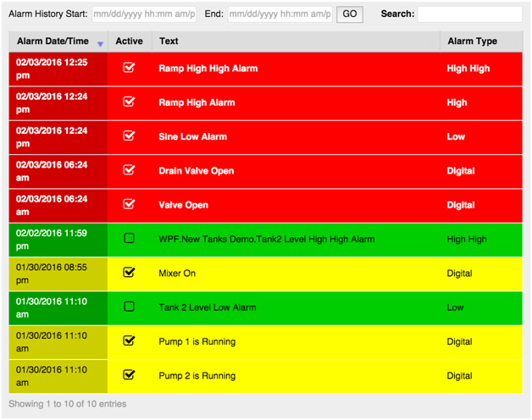Image resolution: width=532 pixels, height=420 pixels.
Task: Click date cell 01/30/2016 11:10 am of Pump 2
Action: [x=58, y=376]
